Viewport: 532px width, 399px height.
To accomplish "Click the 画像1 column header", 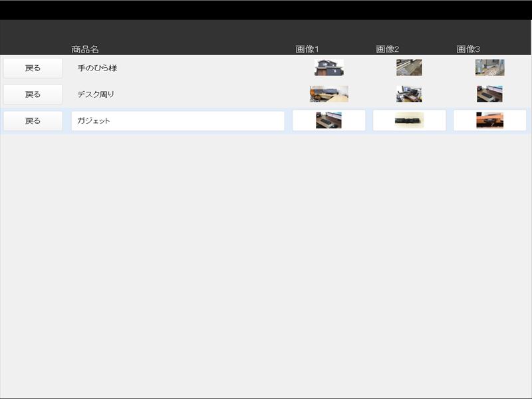I will (x=307, y=49).
